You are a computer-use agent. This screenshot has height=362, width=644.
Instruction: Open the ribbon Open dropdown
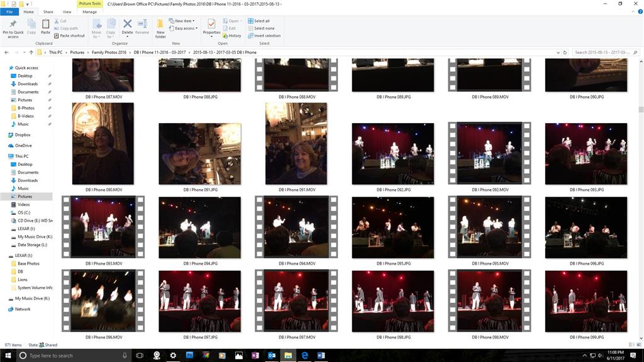click(x=232, y=21)
